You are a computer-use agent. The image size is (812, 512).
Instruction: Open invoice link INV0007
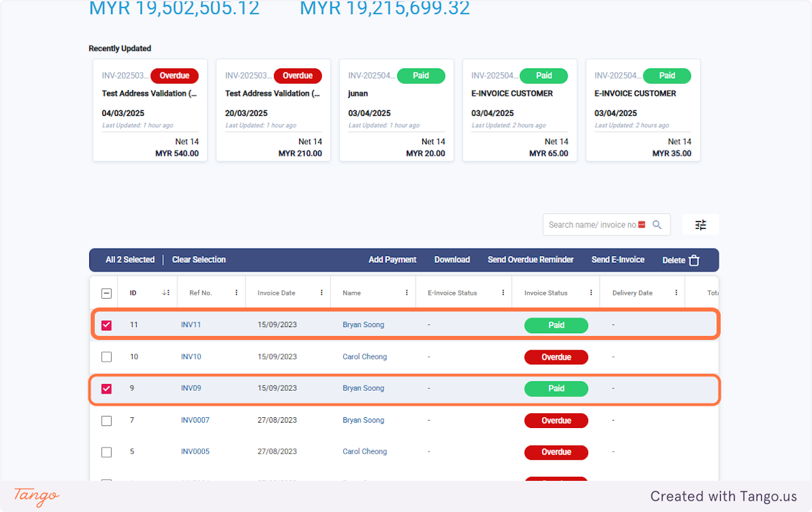tap(195, 420)
